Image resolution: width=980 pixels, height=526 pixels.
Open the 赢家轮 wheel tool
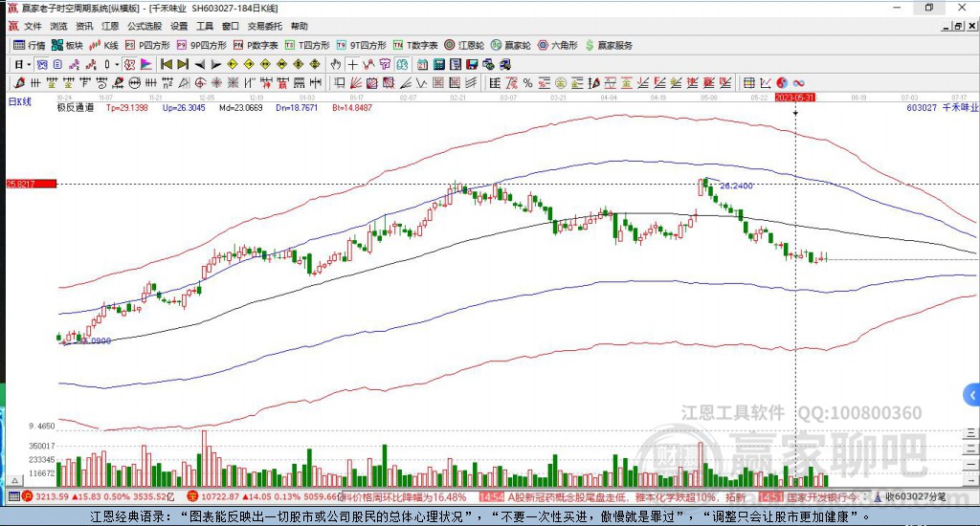pyautogui.click(x=511, y=45)
